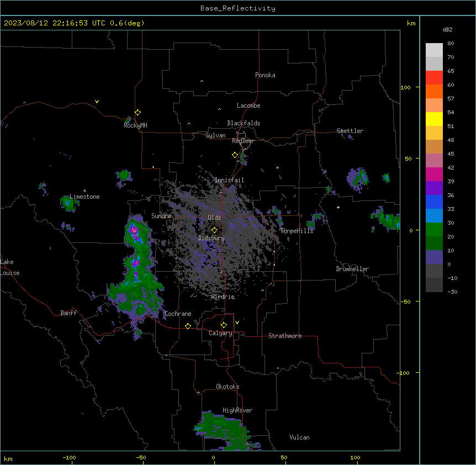
Task: Click the Strathmore label
Action: click(x=285, y=336)
